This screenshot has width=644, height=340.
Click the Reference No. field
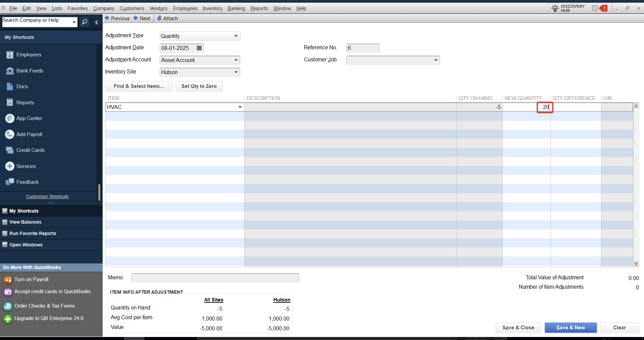363,48
